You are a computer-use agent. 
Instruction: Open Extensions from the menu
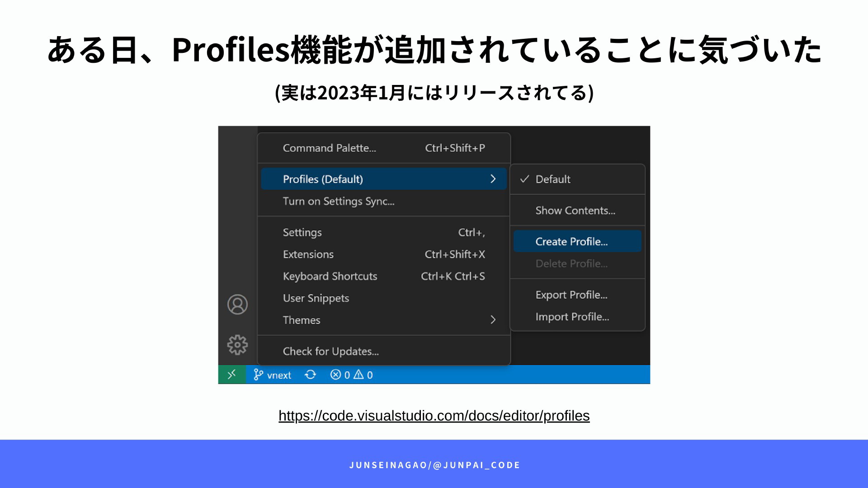(x=384, y=254)
